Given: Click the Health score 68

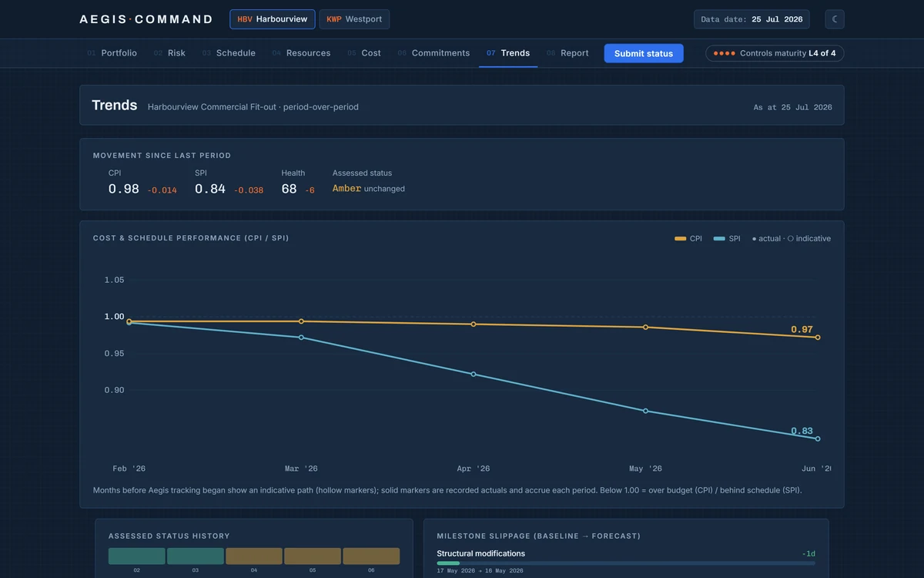Looking at the screenshot, I should (x=289, y=189).
